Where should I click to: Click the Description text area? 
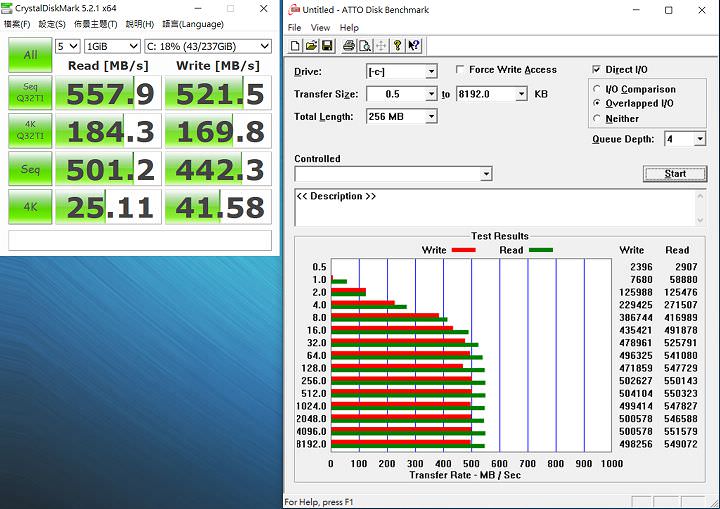click(495, 208)
